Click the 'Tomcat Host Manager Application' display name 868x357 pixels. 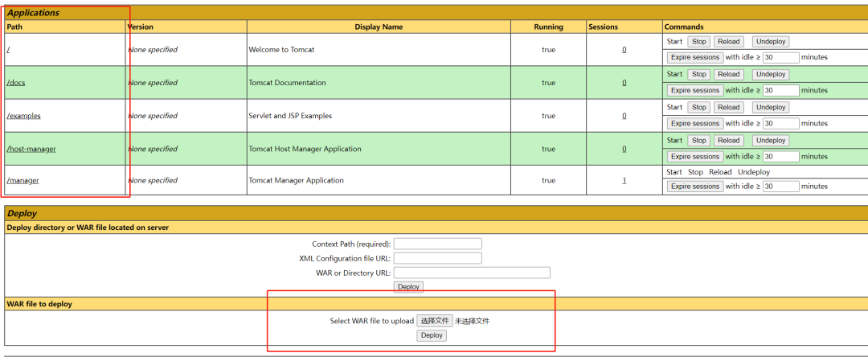pyautogui.click(x=305, y=149)
